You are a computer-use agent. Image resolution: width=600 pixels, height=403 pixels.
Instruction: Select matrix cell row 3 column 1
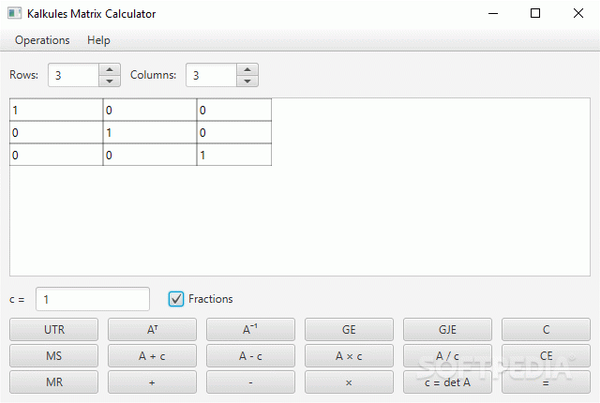[56, 155]
